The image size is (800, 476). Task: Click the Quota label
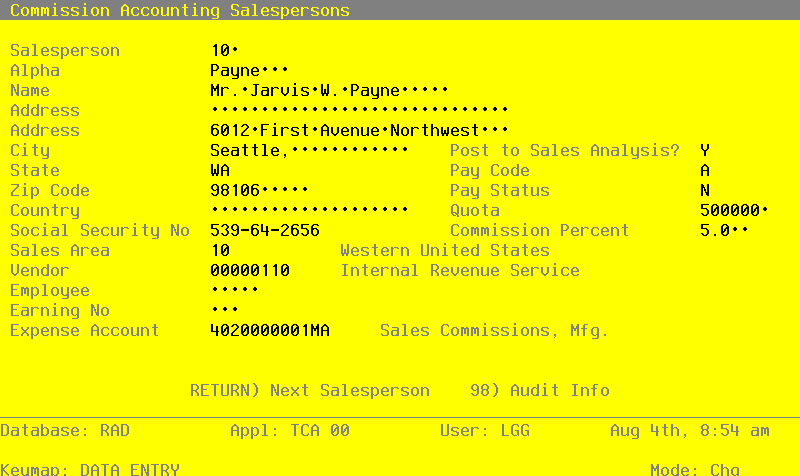pos(474,210)
